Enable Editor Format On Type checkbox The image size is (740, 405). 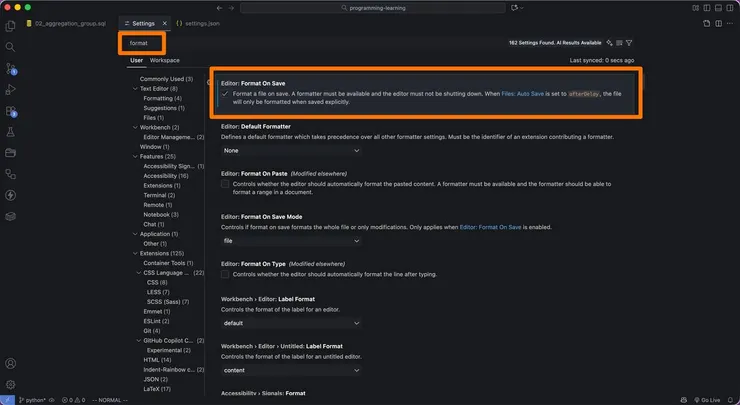coord(225,274)
